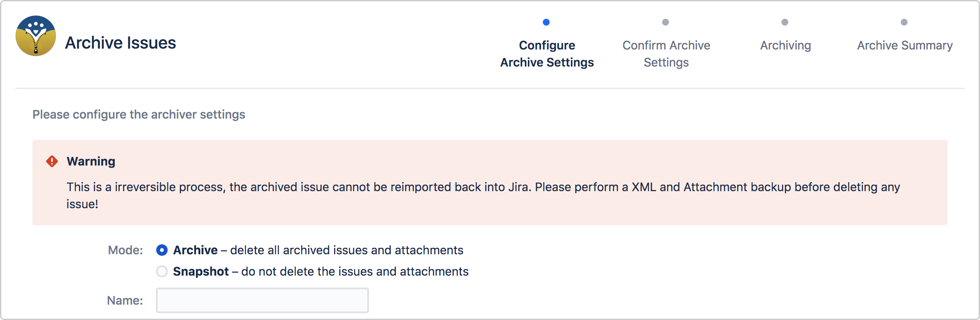Viewport: 980px width, 320px height.
Task: Open the Configure Archive Settings step
Action: [x=547, y=53]
